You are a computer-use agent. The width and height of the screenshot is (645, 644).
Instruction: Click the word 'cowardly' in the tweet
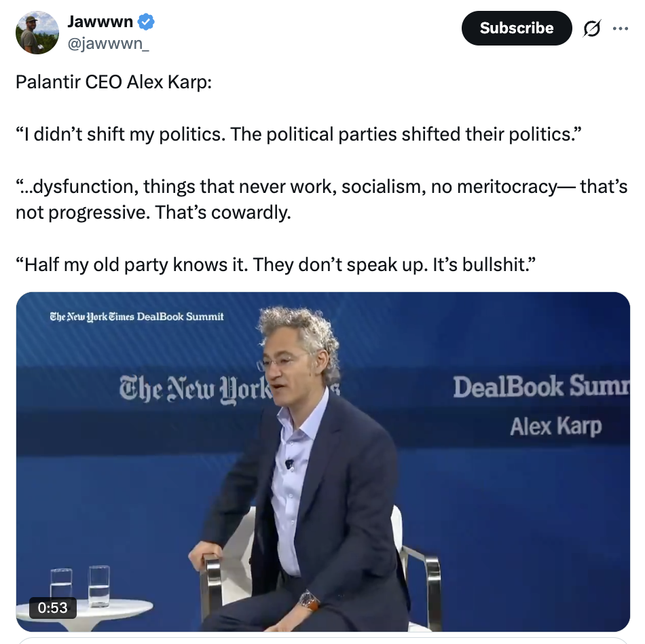[251, 213]
